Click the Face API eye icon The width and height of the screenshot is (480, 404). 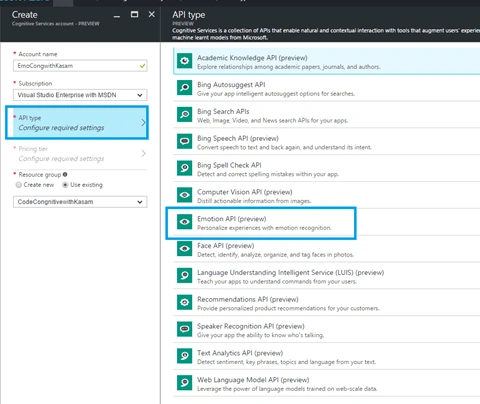point(184,249)
